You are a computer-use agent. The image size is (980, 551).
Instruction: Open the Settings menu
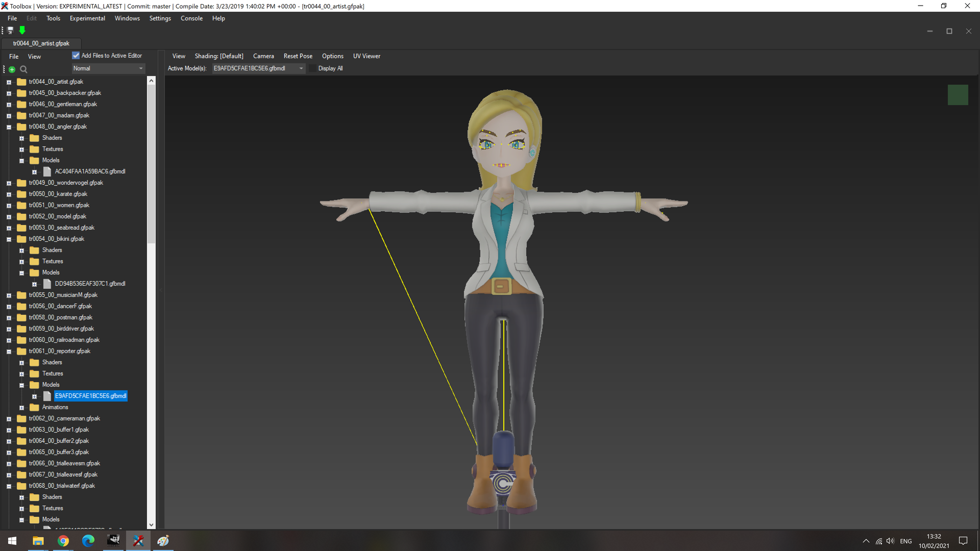tap(160, 18)
